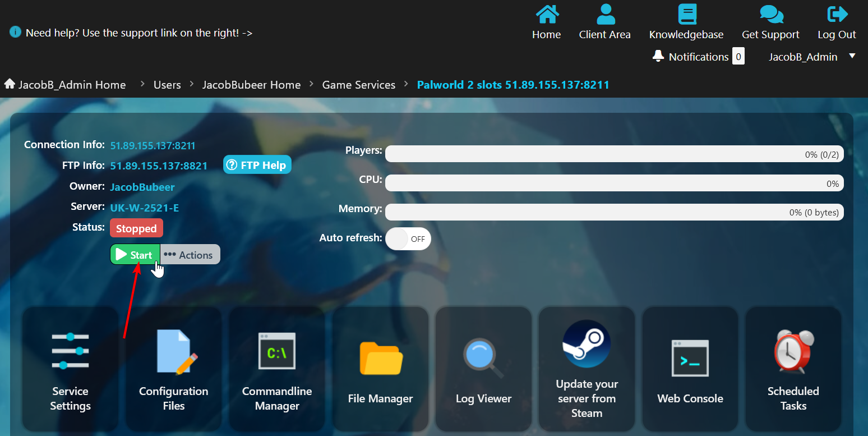Launch the Commandline Manager icon

click(x=277, y=351)
